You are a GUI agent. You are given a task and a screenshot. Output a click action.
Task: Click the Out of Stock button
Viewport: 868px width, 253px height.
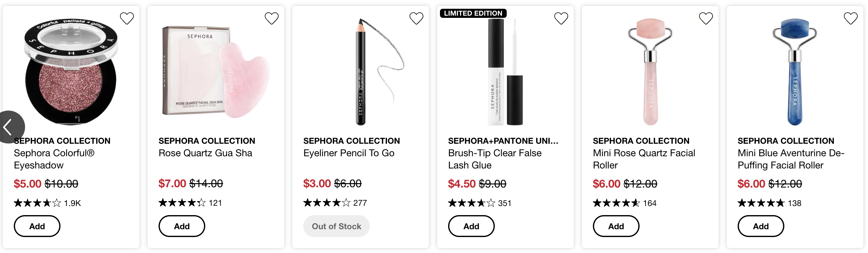click(337, 226)
